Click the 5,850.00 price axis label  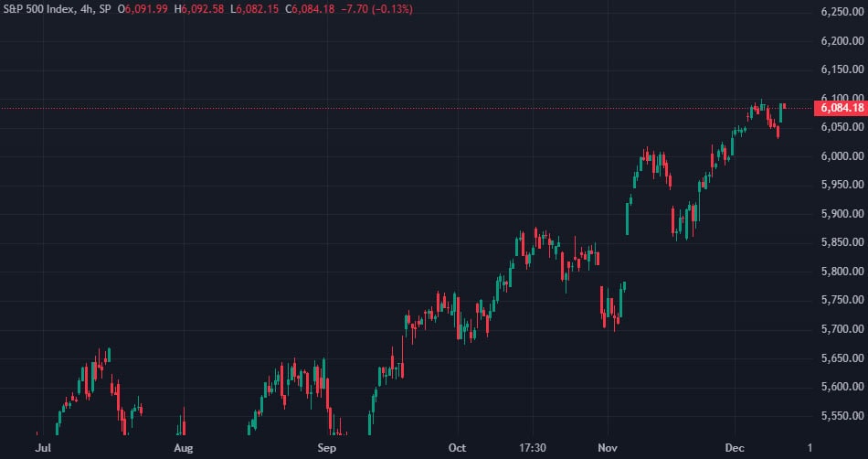pyautogui.click(x=843, y=242)
